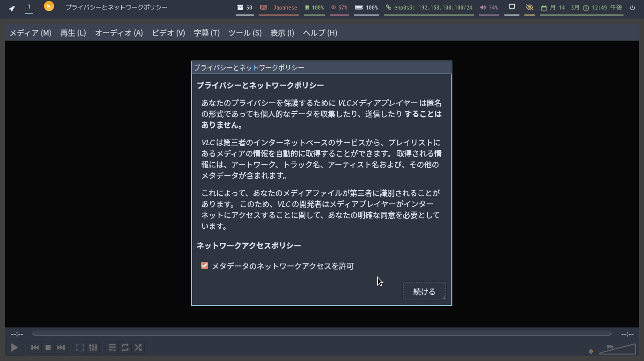This screenshot has height=361, width=644.
Task: Click the network enp0s3 status indicator
Action: 429,8
